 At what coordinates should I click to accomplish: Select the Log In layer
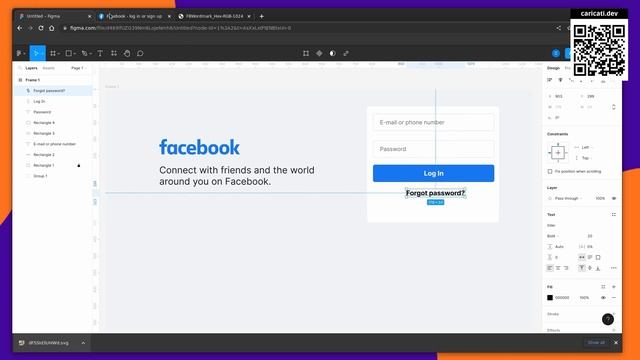(x=39, y=101)
